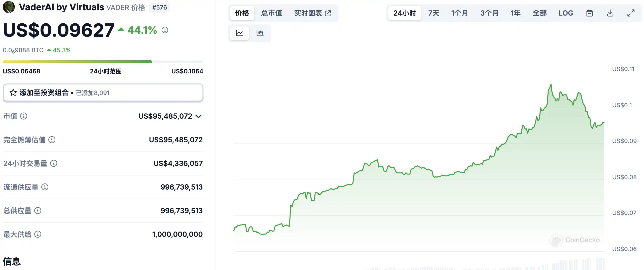Toggle the LOG scale option
This screenshot has width=644, height=270.
pyautogui.click(x=566, y=13)
